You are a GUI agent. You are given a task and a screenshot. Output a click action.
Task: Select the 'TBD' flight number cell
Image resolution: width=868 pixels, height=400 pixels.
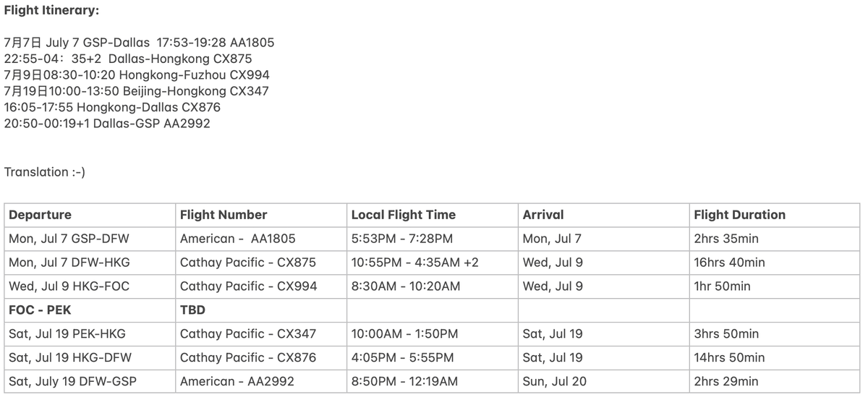[192, 310]
